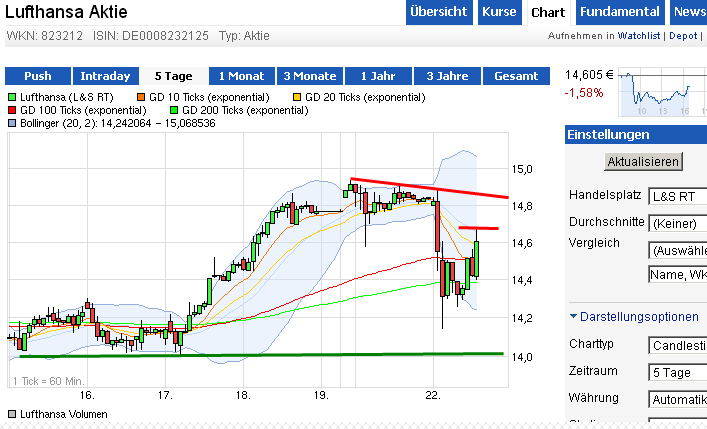This screenshot has height=429, width=707.
Task: Open the News tab
Action: click(x=689, y=12)
